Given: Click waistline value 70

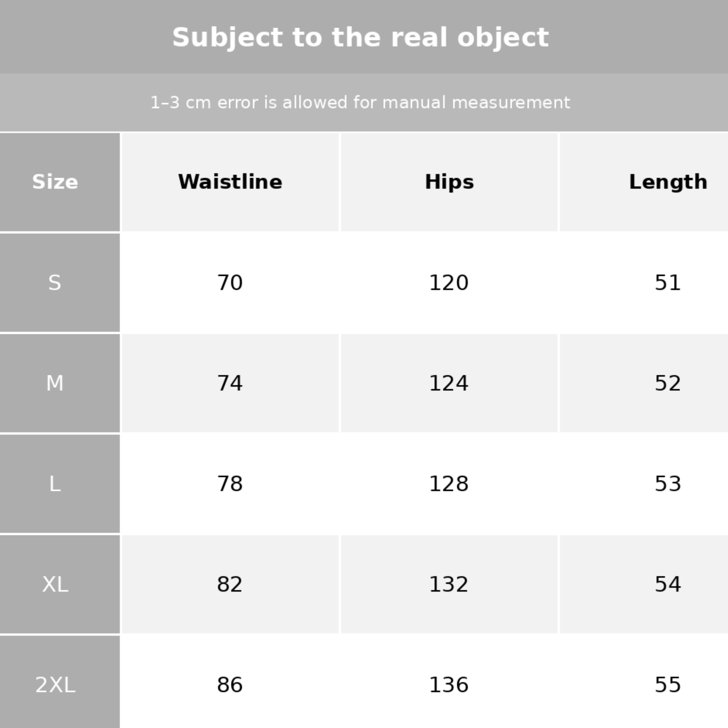Looking at the screenshot, I should (x=230, y=283).
